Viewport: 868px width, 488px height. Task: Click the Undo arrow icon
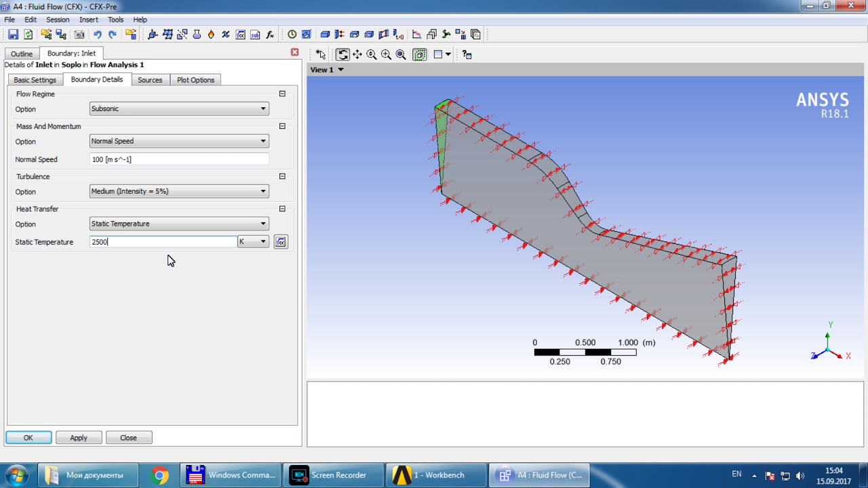[98, 35]
